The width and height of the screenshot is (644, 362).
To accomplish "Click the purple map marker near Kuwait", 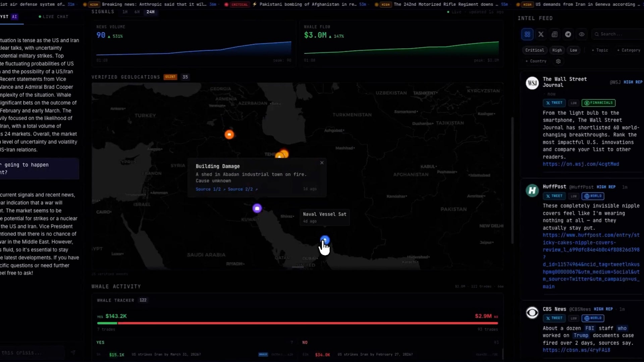I will [x=257, y=208].
